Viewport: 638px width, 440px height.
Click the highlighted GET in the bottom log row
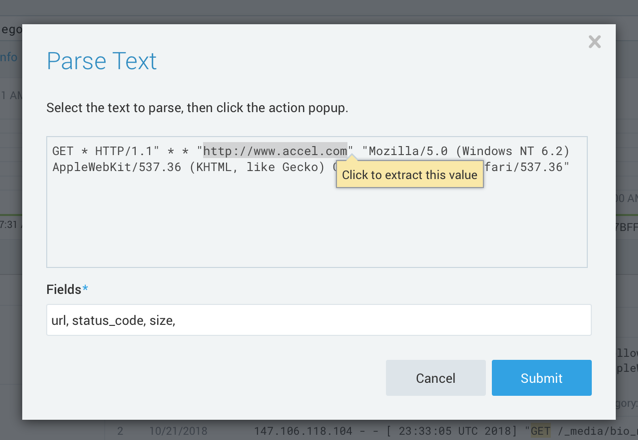540,431
